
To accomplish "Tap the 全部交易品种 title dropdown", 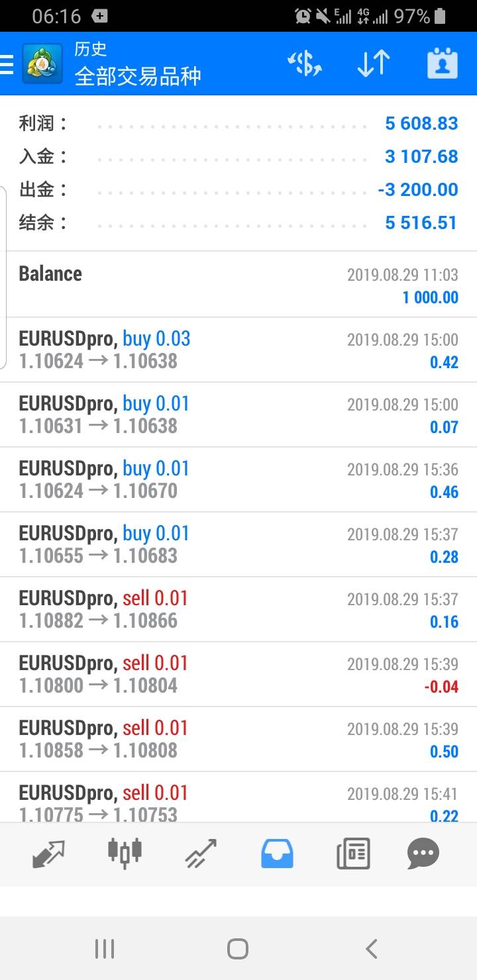I will [x=138, y=76].
